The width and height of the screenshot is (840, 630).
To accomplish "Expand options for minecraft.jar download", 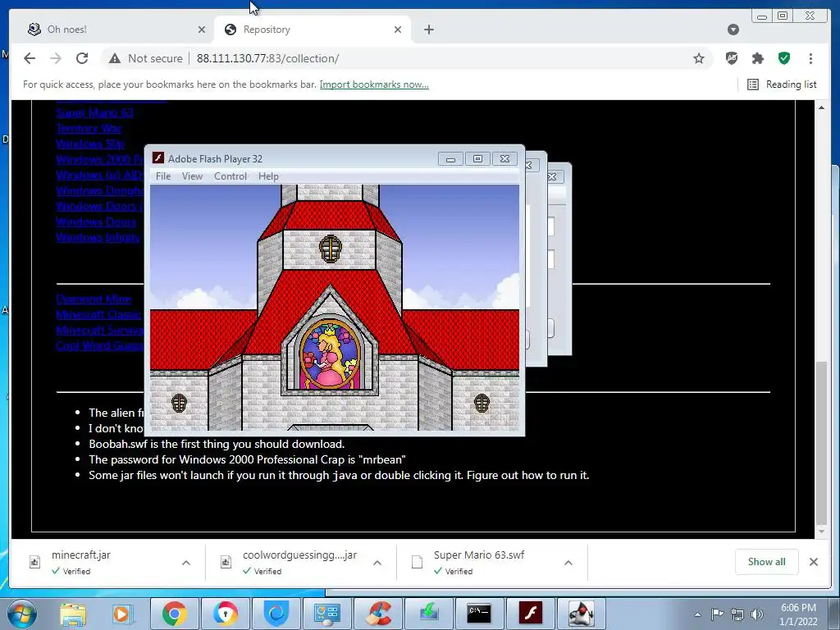I will (x=186, y=563).
